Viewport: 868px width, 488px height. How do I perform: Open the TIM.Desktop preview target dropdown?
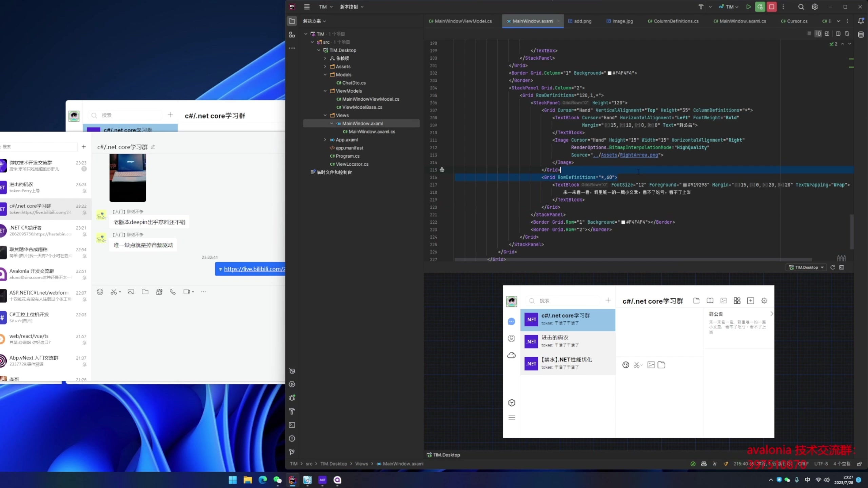click(x=807, y=267)
